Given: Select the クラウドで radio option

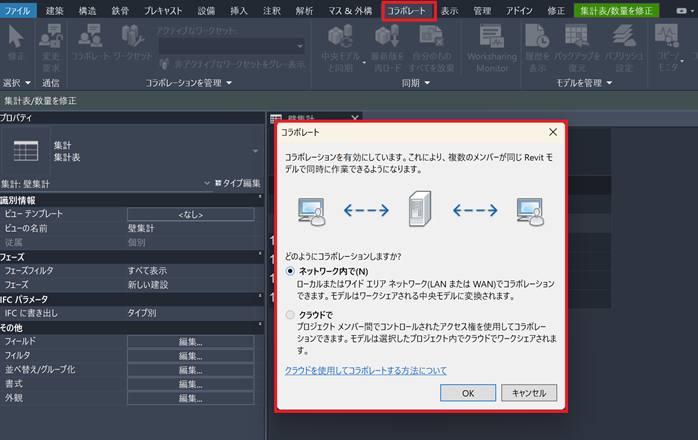Looking at the screenshot, I should pyautogui.click(x=291, y=315).
